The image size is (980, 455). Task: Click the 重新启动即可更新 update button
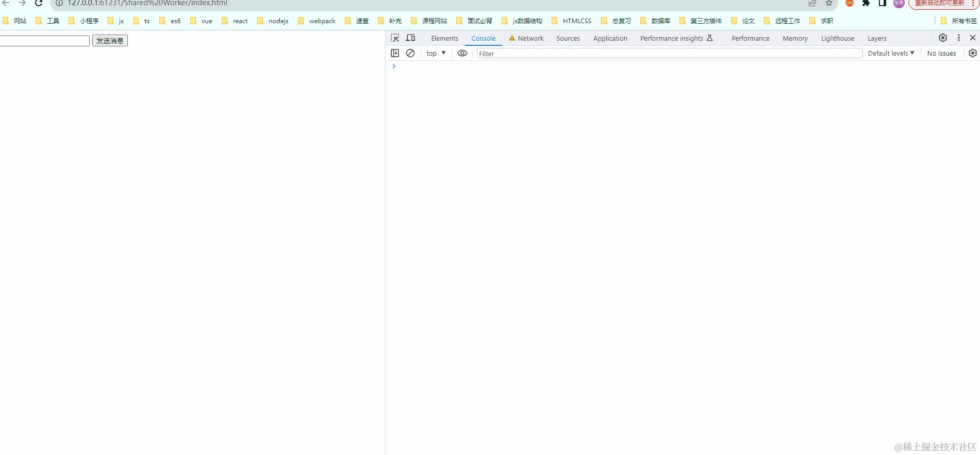click(x=939, y=3)
